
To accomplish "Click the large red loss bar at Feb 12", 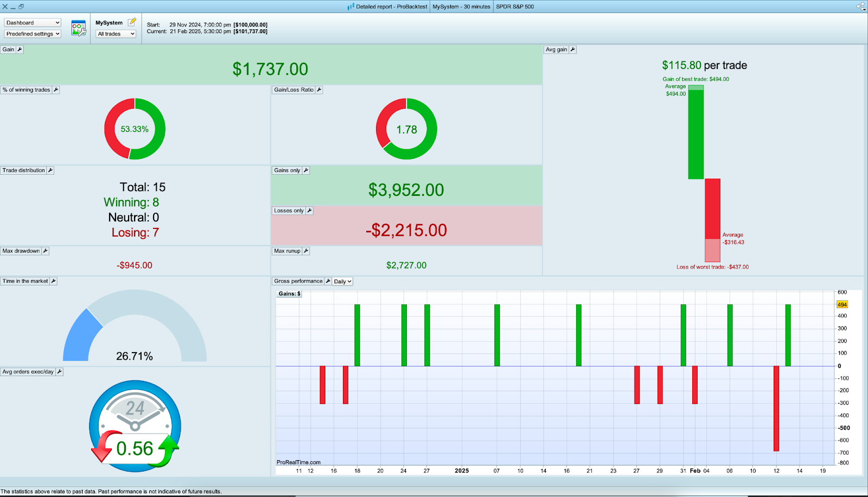I will [x=776, y=409].
